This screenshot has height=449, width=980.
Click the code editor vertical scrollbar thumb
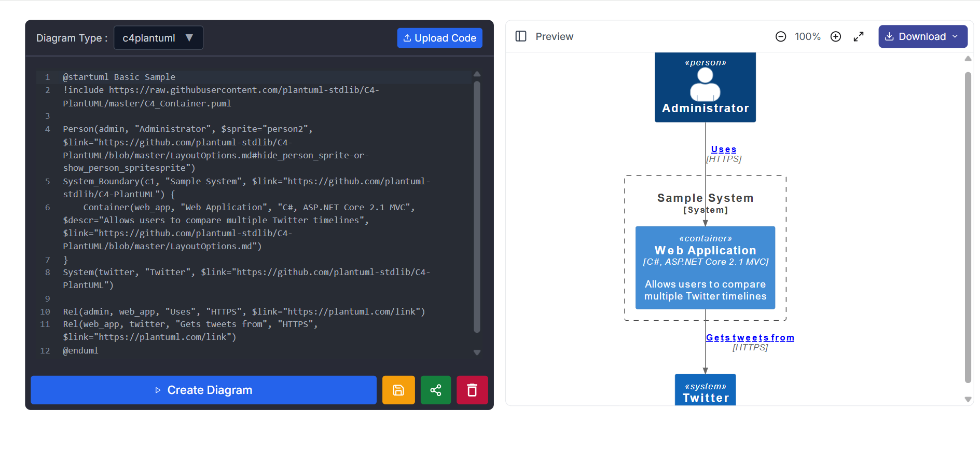477,207
